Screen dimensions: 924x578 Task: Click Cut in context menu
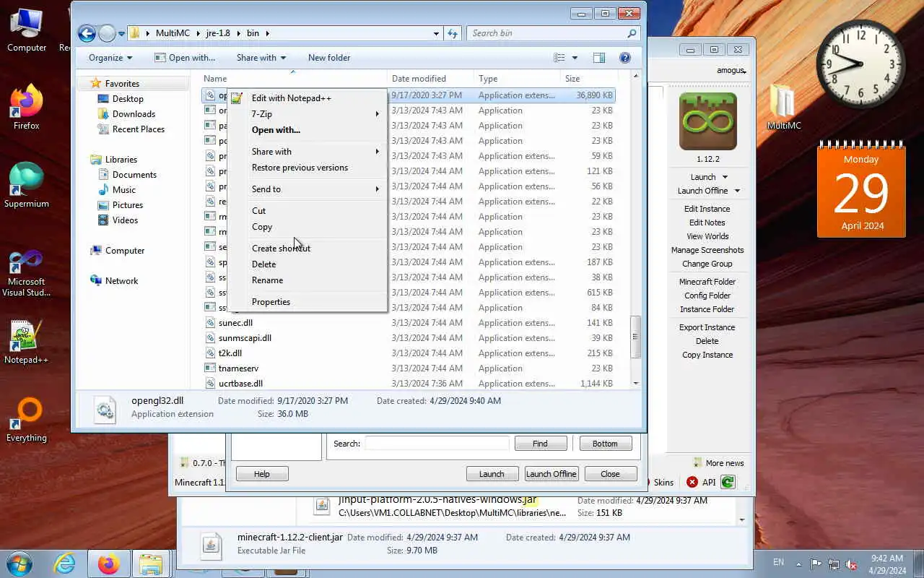tap(308, 211)
